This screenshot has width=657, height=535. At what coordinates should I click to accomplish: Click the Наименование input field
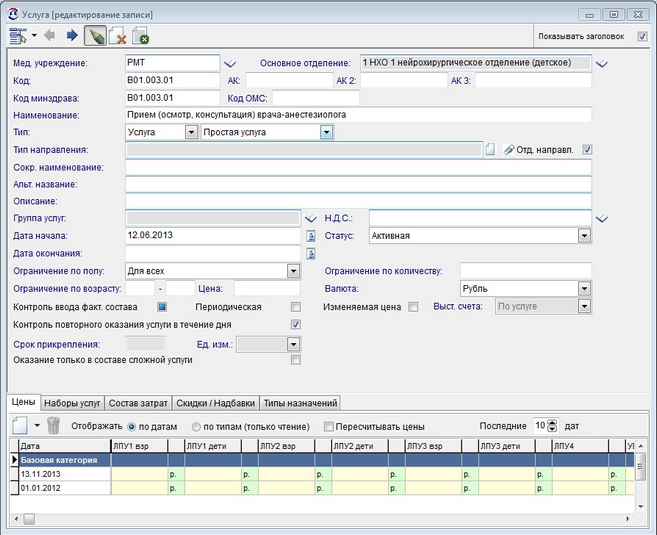pyautogui.click(x=358, y=115)
